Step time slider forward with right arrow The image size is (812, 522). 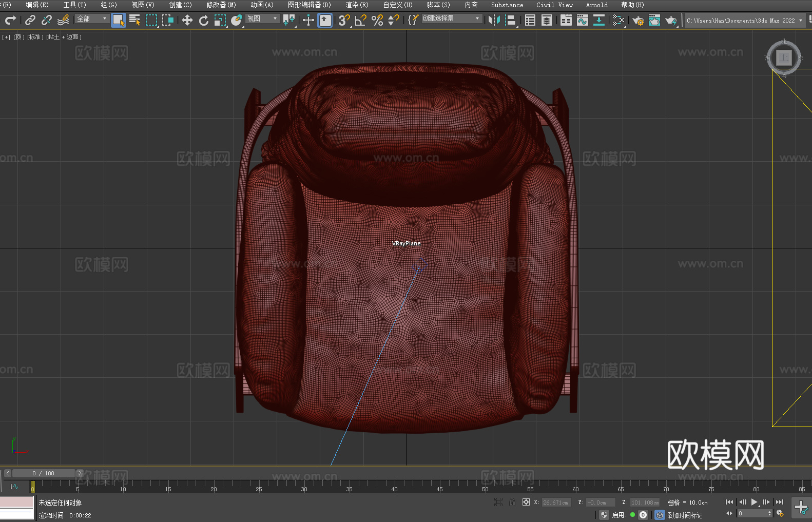click(x=80, y=473)
